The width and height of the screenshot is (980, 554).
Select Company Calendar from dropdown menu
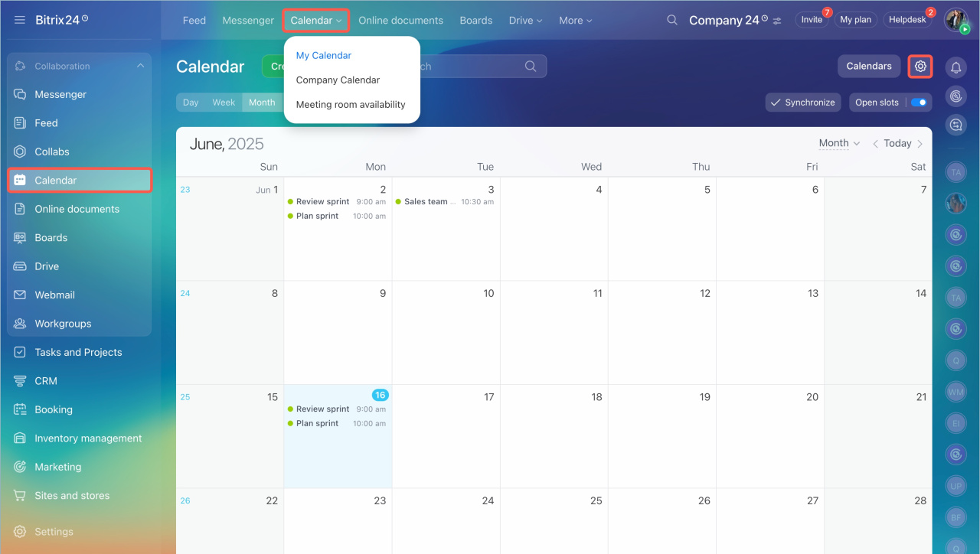click(x=338, y=80)
